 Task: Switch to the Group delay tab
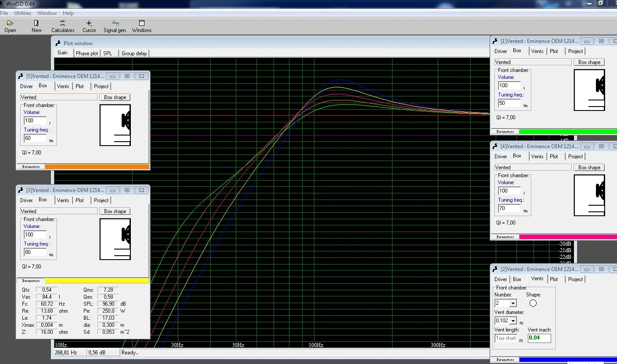tap(134, 53)
